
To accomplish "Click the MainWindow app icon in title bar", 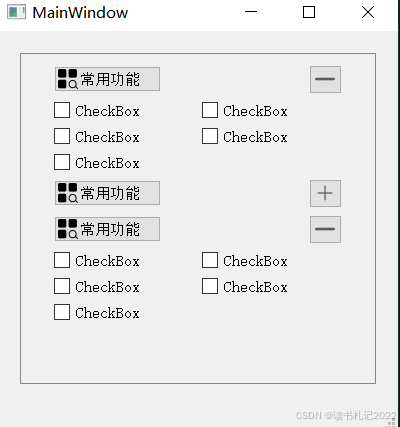I will click(x=17, y=12).
